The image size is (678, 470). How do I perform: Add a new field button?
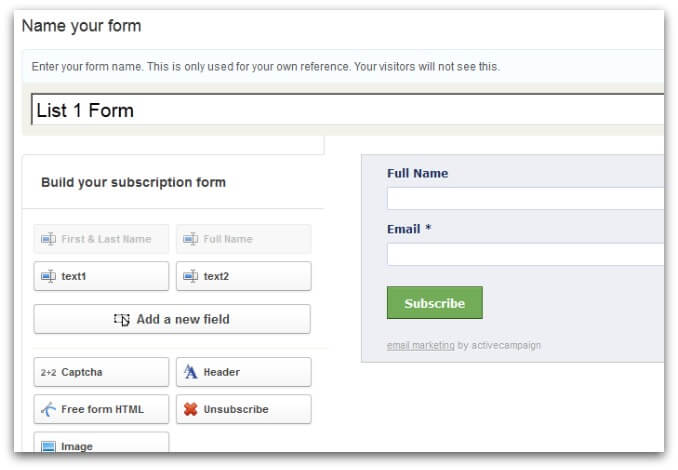(x=172, y=319)
